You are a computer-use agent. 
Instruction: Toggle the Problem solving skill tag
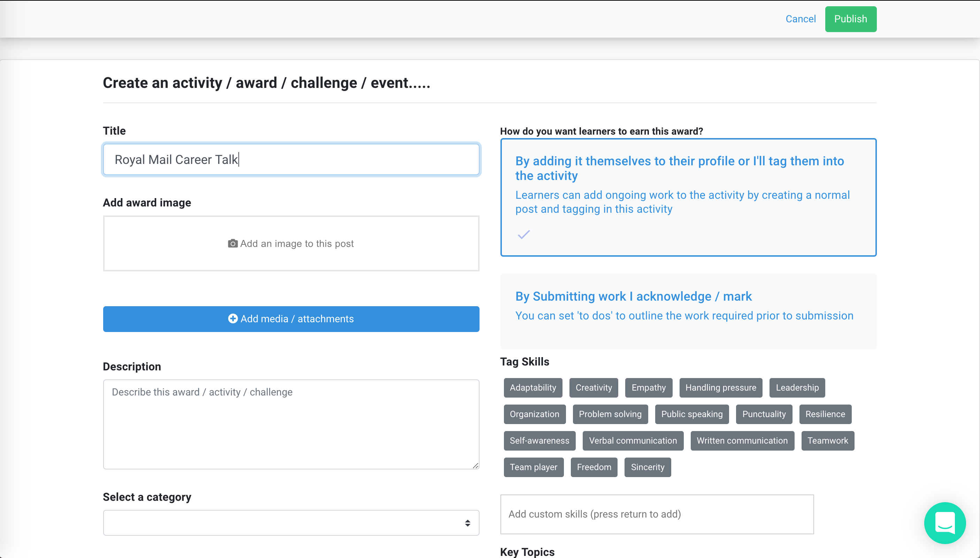(610, 414)
